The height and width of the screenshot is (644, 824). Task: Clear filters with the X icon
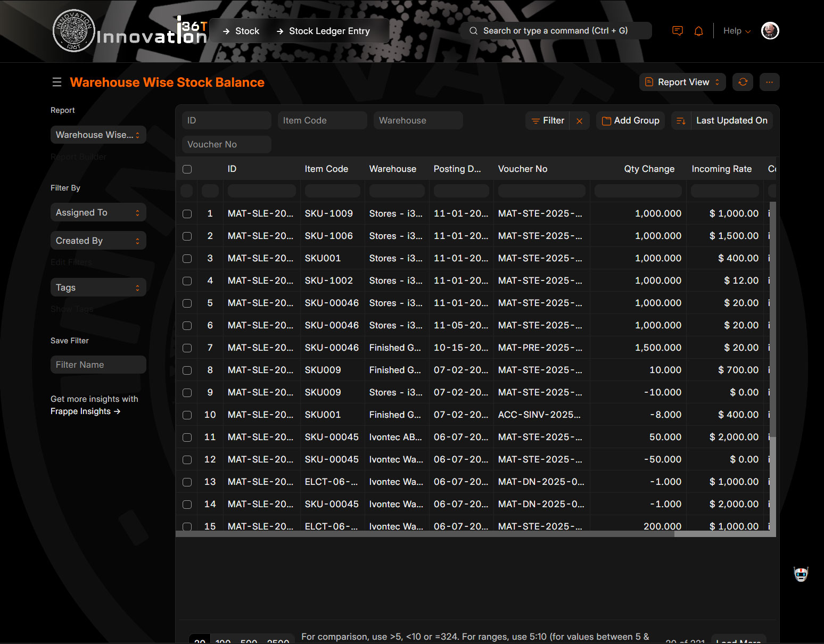579,121
